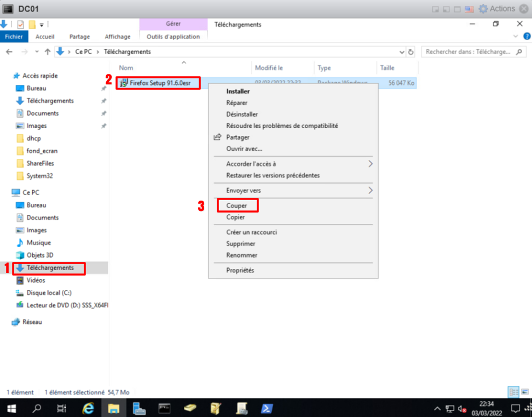Image resolution: width=532 pixels, height=417 pixels.
Task: Open the taskbar search magnifier
Action: (x=37, y=408)
